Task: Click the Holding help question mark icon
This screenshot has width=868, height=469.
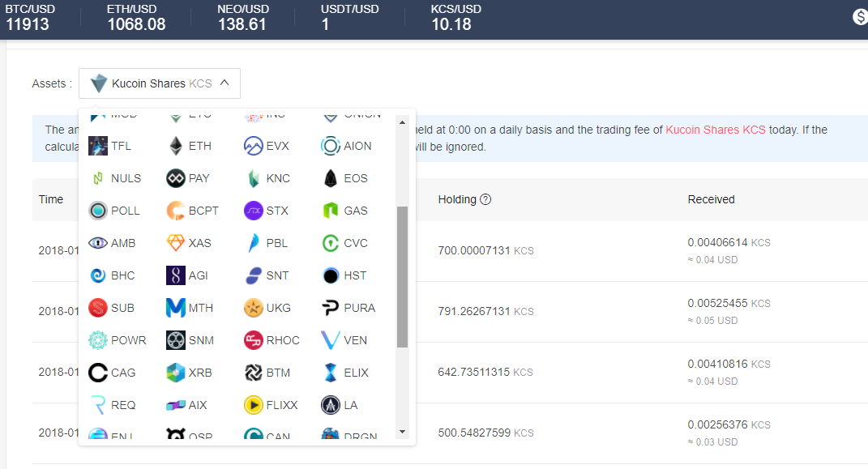Action: pos(485,199)
